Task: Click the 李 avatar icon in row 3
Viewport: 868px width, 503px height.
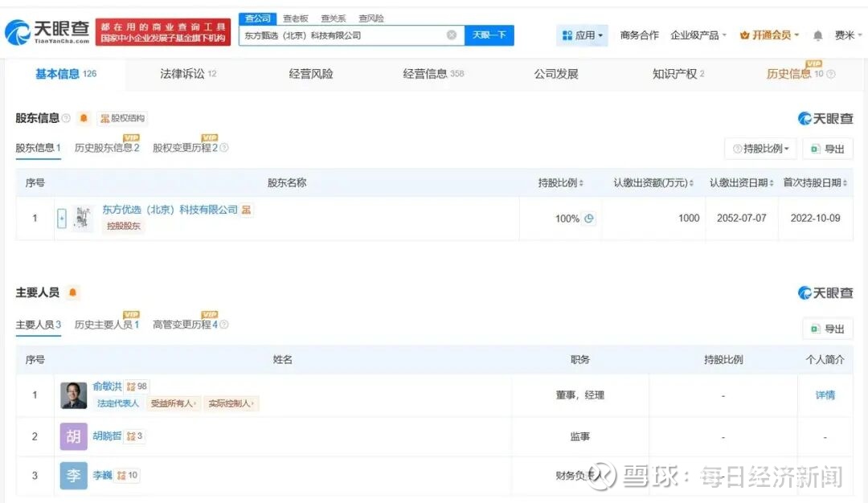Action: click(74, 476)
